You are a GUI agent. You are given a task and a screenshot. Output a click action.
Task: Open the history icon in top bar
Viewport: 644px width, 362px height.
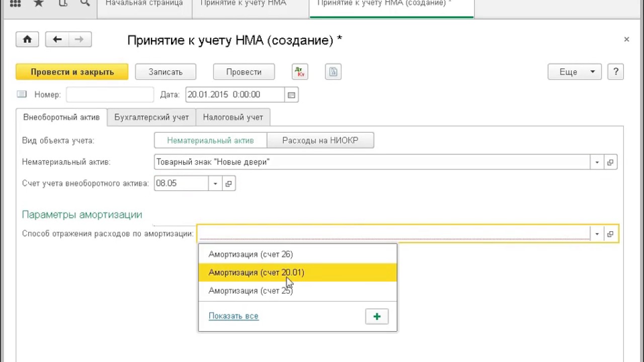pyautogui.click(x=63, y=4)
